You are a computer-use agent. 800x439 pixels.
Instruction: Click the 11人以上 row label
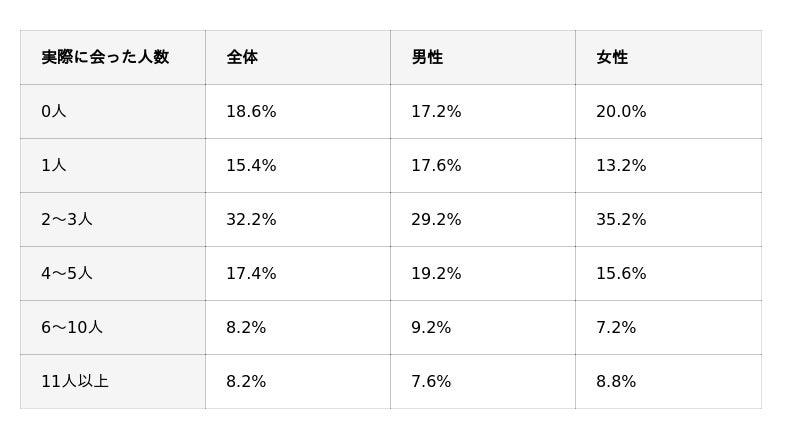[x=113, y=382]
